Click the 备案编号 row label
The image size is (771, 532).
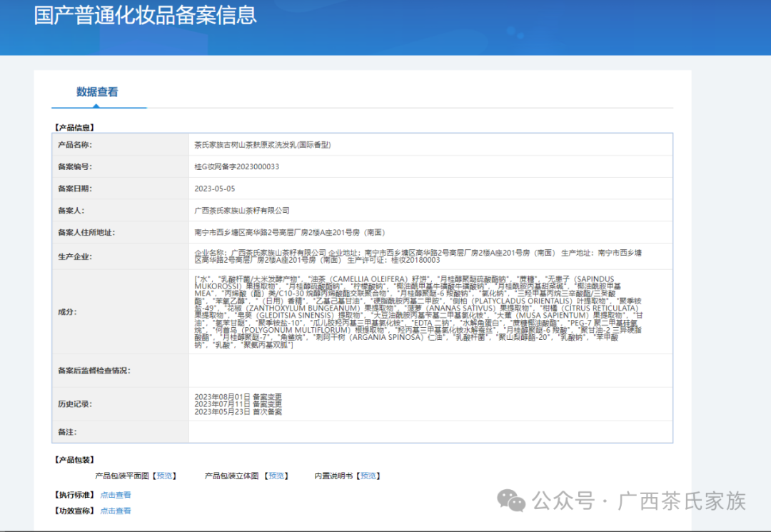tap(75, 166)
